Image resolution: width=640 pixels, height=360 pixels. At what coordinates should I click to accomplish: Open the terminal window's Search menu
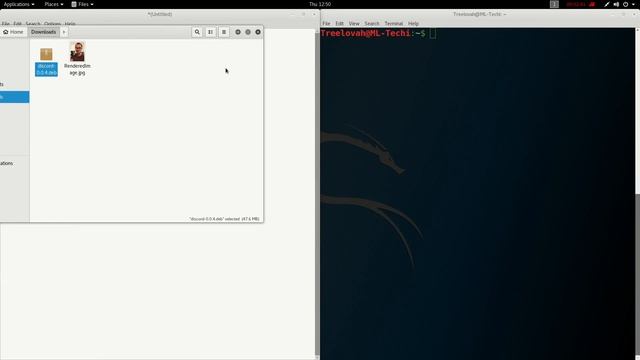(371, 24)
